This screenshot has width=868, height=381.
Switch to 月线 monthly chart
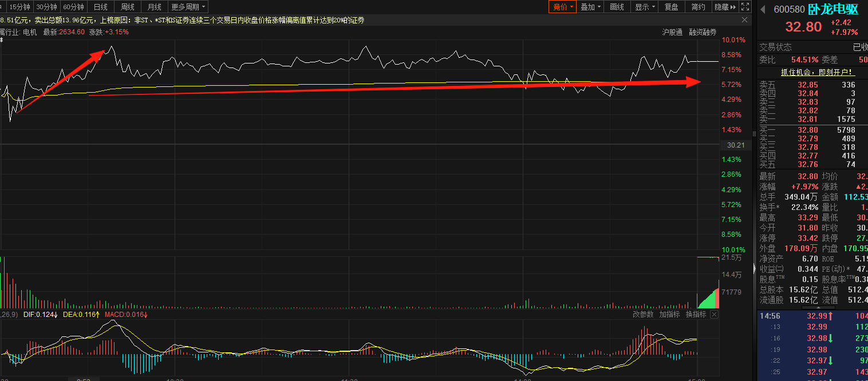coord(154,7)
